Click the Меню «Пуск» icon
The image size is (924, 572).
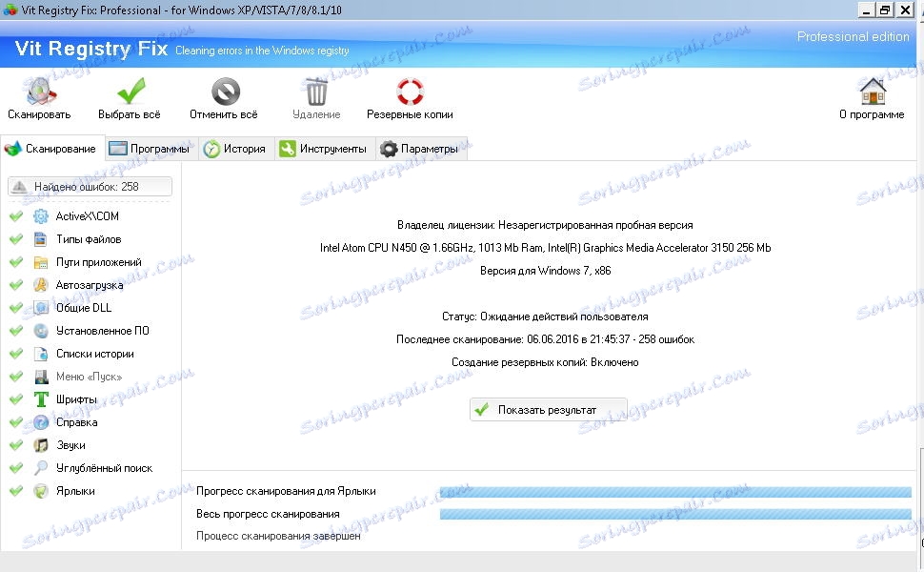[41, 377]
